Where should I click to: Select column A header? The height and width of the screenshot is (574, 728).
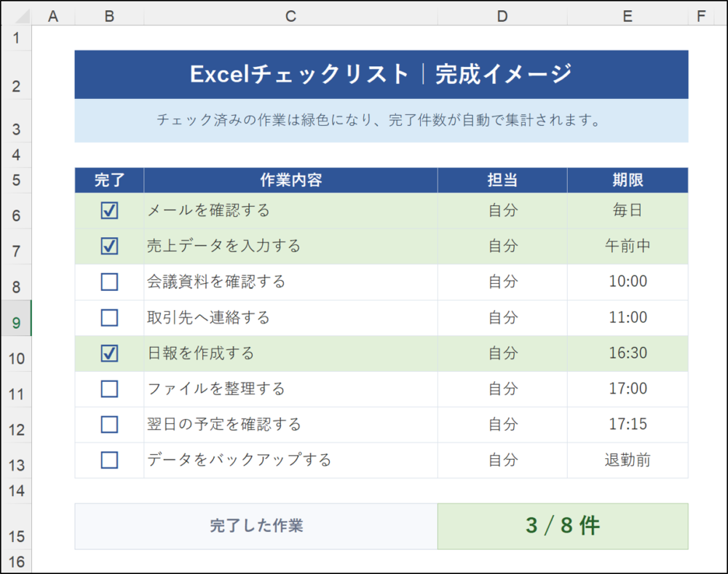[53, 16]
